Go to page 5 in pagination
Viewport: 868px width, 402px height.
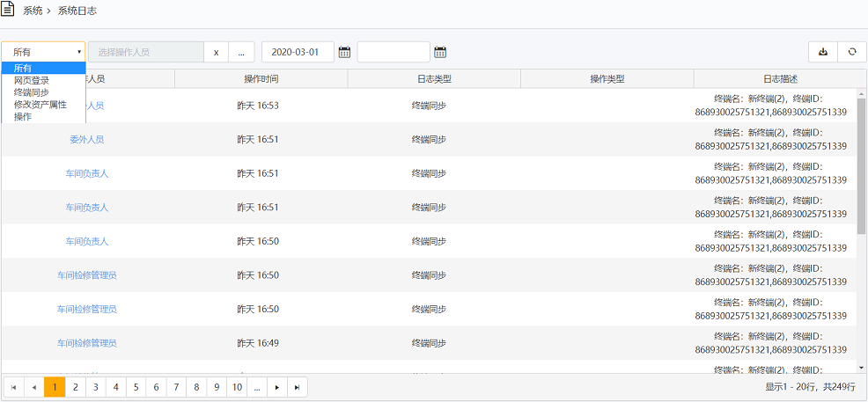pyautogui.click(x=136, y=386)
